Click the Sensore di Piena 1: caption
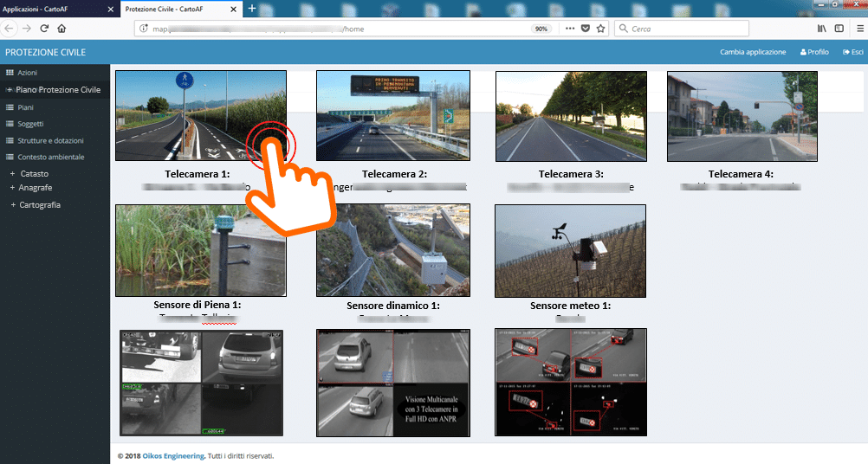Viewport: 868px width, 464px height. point(197,305)
